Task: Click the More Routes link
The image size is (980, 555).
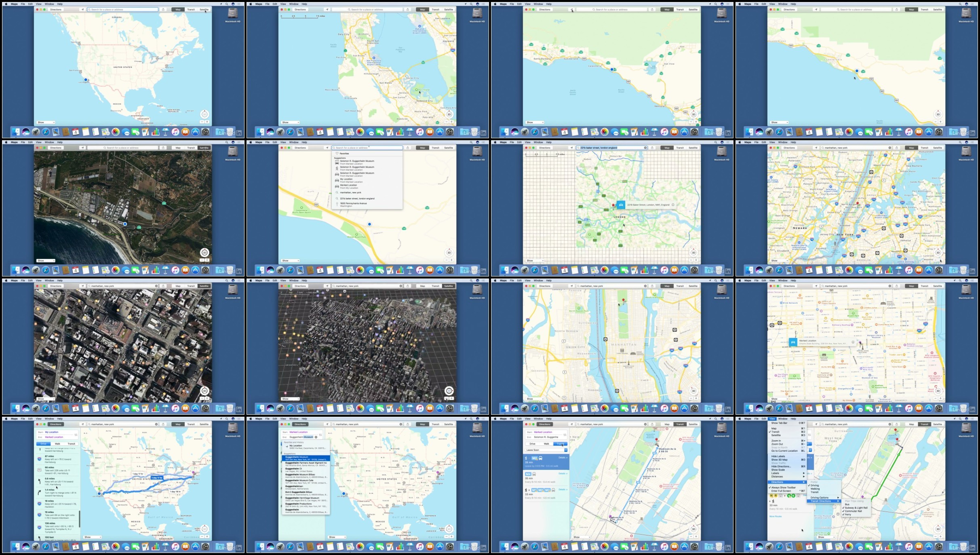Action: coord(775,516)
